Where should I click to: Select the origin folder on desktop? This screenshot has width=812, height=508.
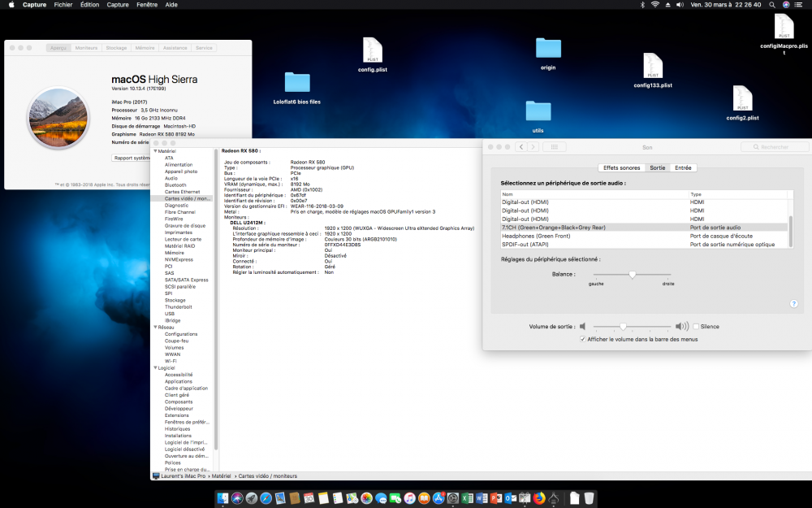(548, 54)
